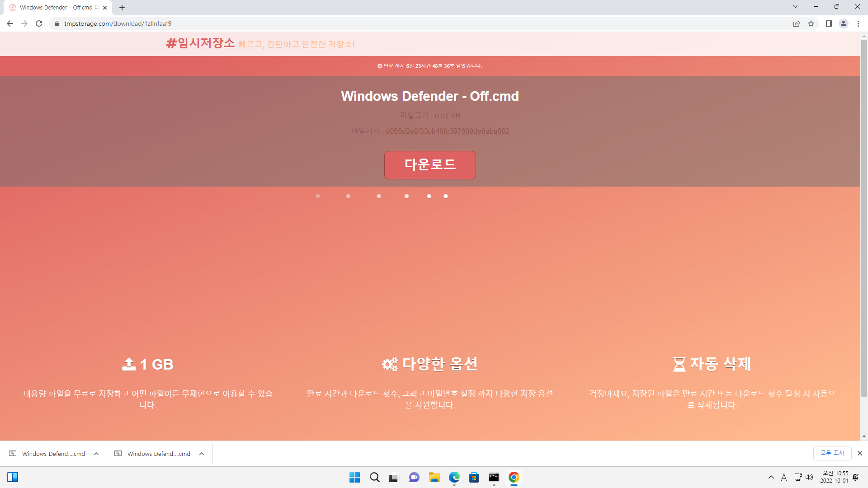Click the Chrome icon on the taskbar
Screen dimensions: 868x488
point(514,477)
